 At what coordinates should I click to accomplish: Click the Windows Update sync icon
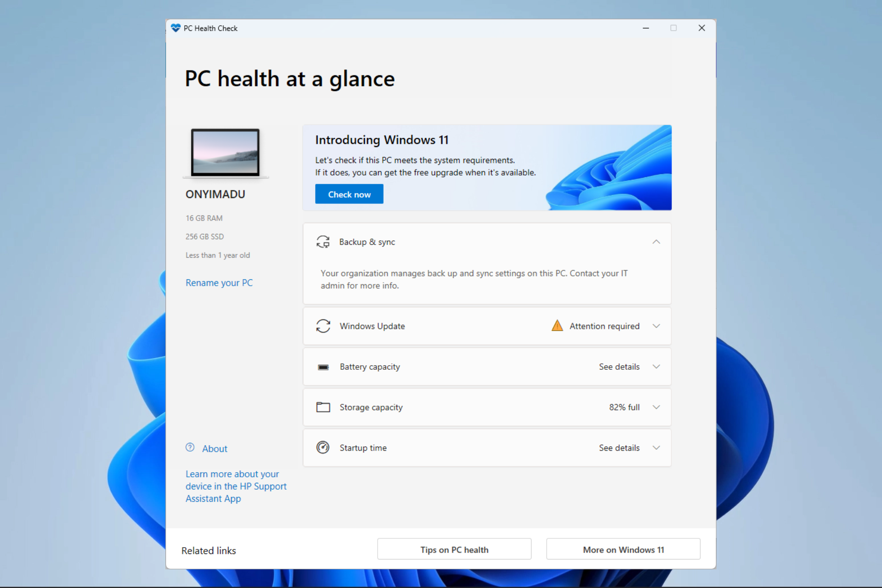pyautogui.click(x=321, y=326)
